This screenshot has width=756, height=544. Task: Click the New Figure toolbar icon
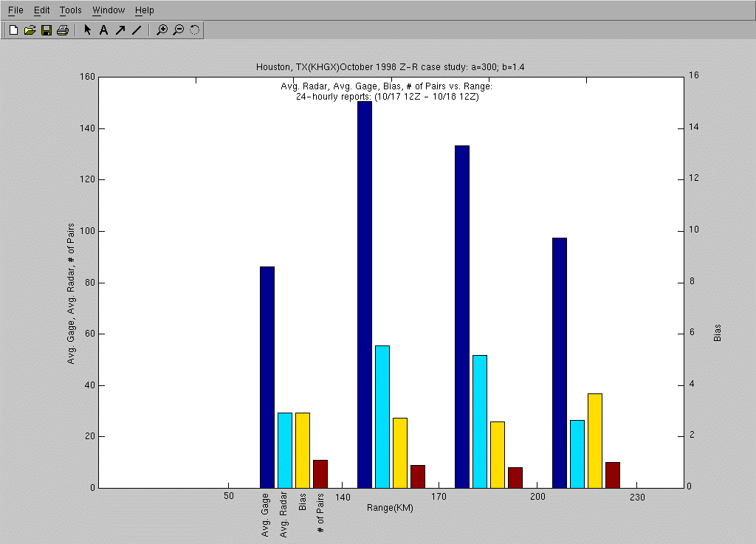(x=13, y=30)
